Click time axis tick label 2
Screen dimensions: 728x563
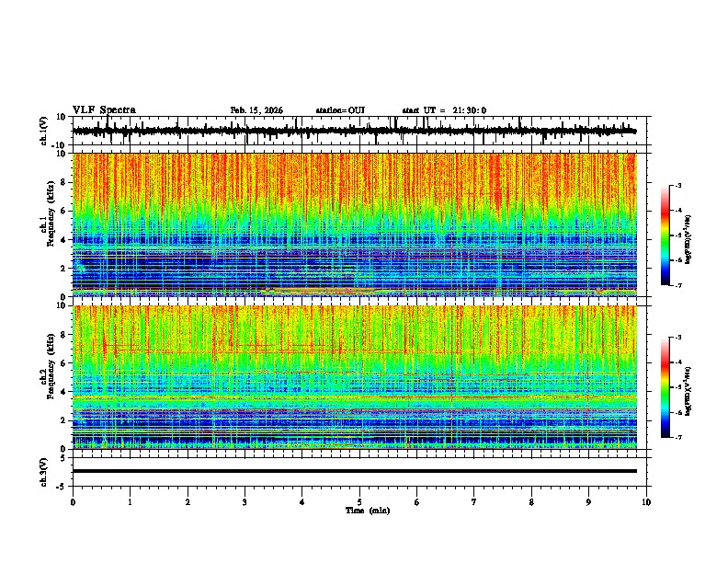[188, 502]
